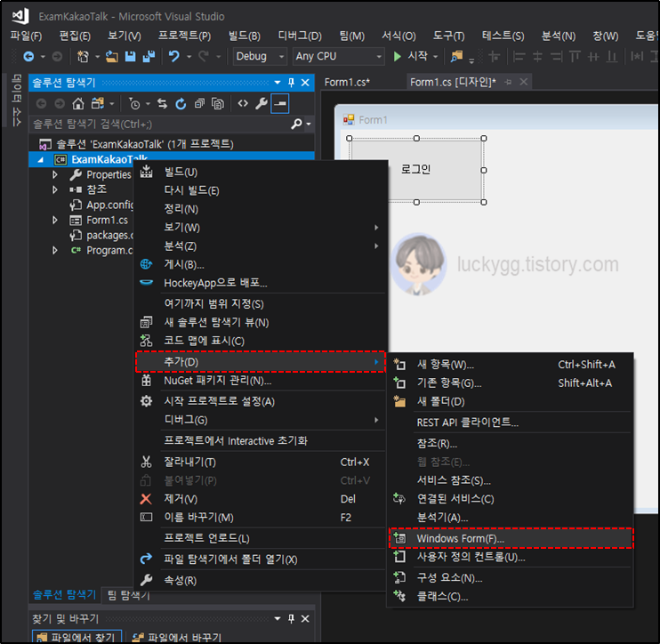The image size is (660, 644).
Task: Click the open file folder icon
Action: [x=111, y=56]
